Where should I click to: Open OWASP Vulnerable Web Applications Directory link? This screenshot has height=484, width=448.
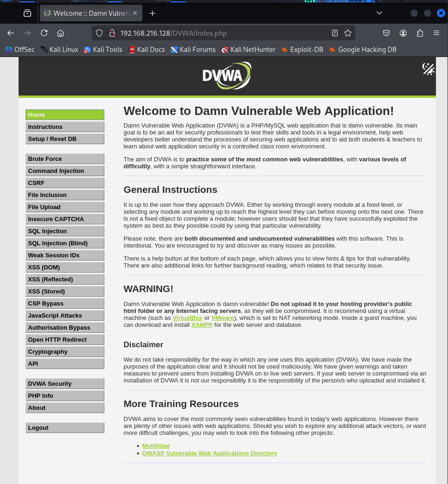210,453
